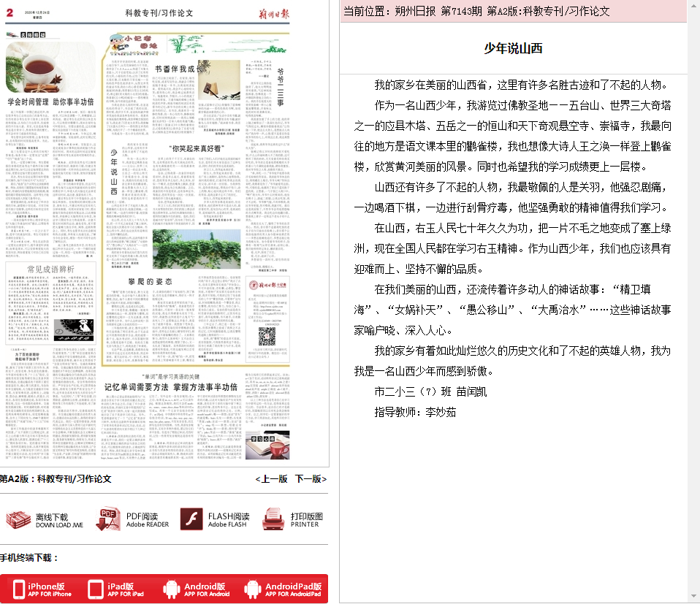Select the vertical 少年说山西 headline on the page

114,172
